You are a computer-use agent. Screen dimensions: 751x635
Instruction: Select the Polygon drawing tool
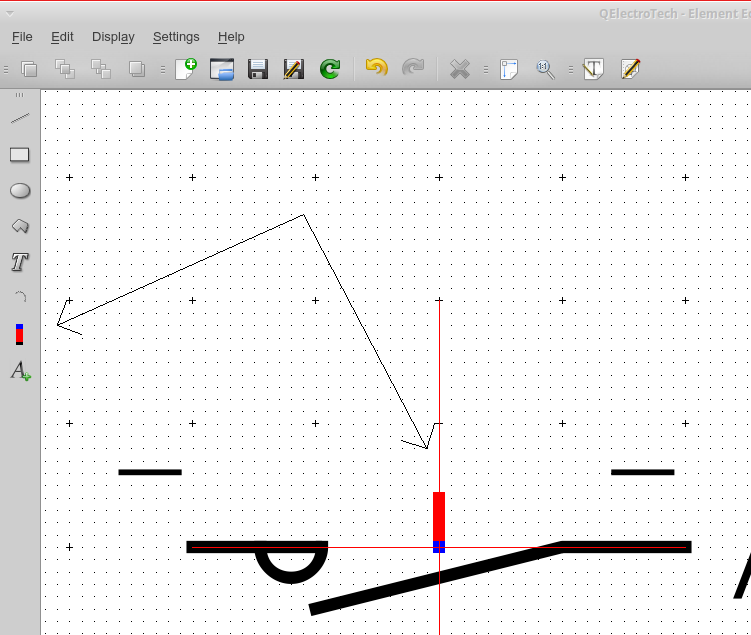point(20,227)
